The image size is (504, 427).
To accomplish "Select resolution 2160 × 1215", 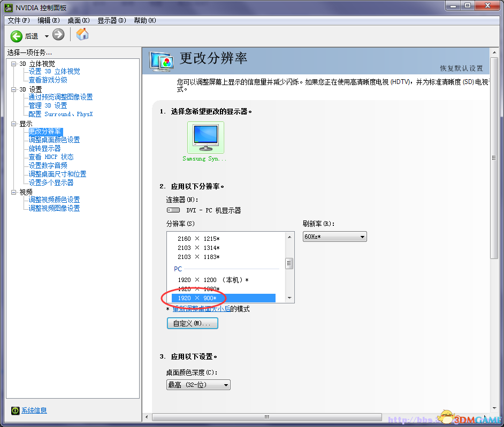I will coord(198,239).
